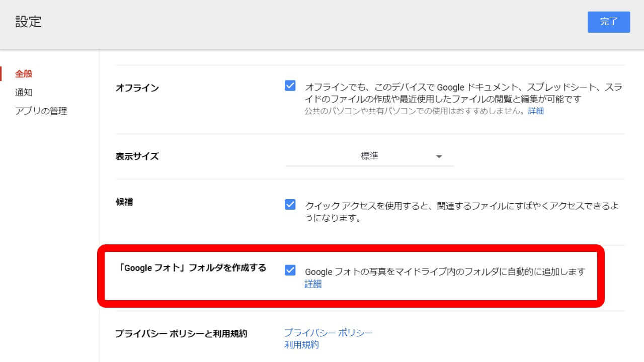Disable the 候補 quick access checkbox
This screenshot has height=362, width=644.
pyautogui.click(x=290, y=205)
